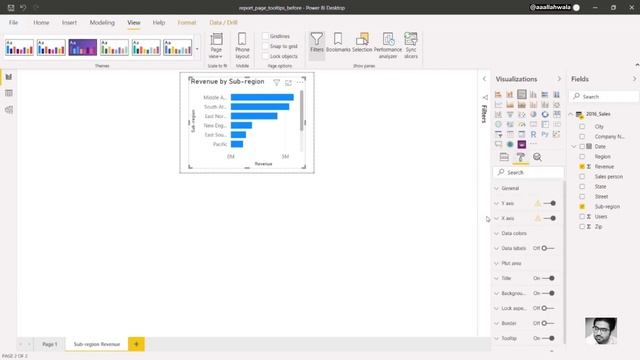
Task: Enable Snap to grid checkbox
Action: point(265,46)
